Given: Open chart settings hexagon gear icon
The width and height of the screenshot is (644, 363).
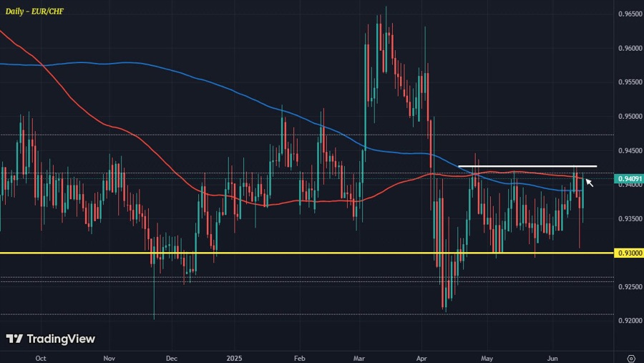Looking at the screenshot, I should [630, 357].
